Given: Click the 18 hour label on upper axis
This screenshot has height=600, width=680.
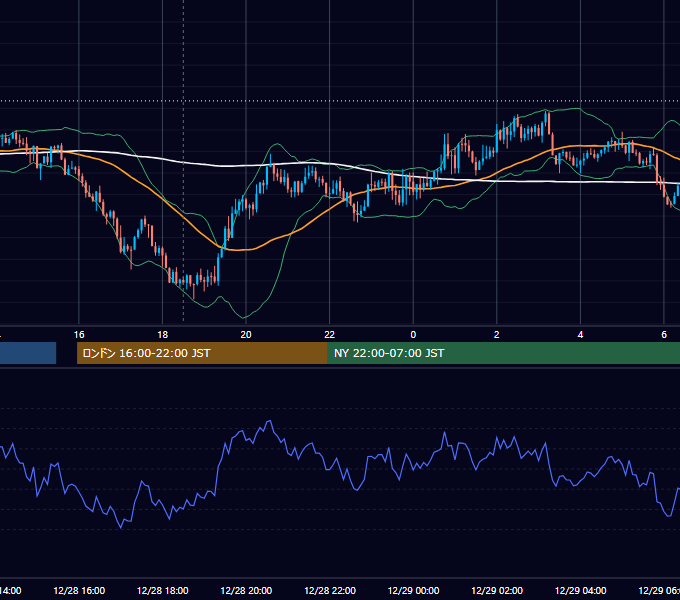Looking at the screenshot, I should pyautogui.click(x=163, y=335).
